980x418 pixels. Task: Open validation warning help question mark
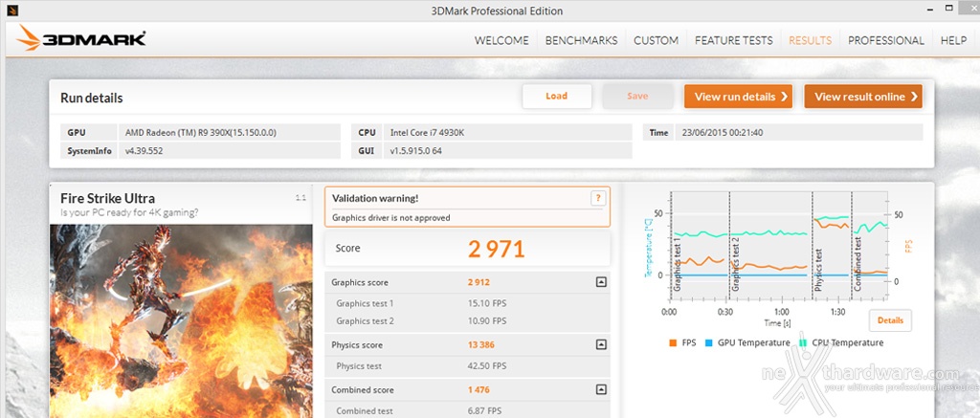point(598,198)
